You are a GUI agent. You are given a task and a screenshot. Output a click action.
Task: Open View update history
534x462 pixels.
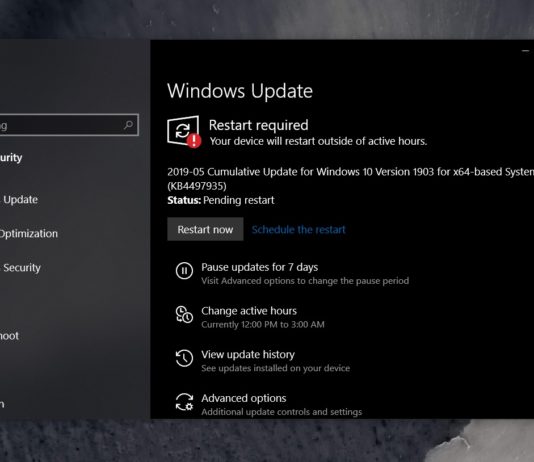point(248,354)
